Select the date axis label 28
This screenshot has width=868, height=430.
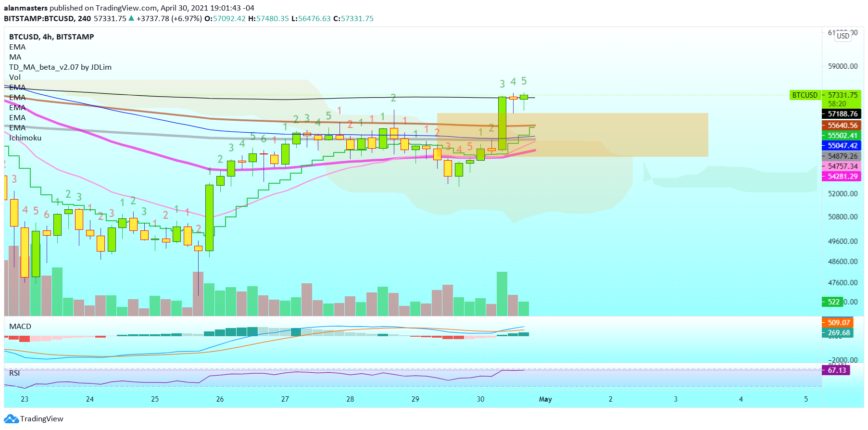(350, 399)
